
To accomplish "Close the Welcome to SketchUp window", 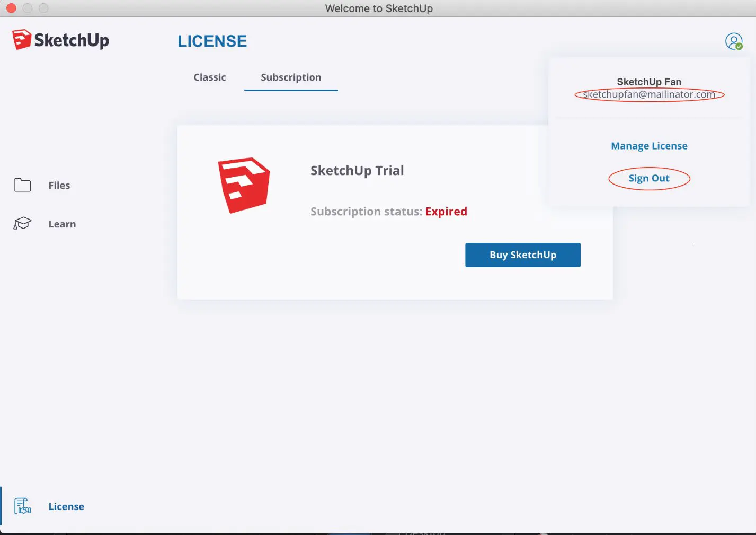I will (11, 8).
